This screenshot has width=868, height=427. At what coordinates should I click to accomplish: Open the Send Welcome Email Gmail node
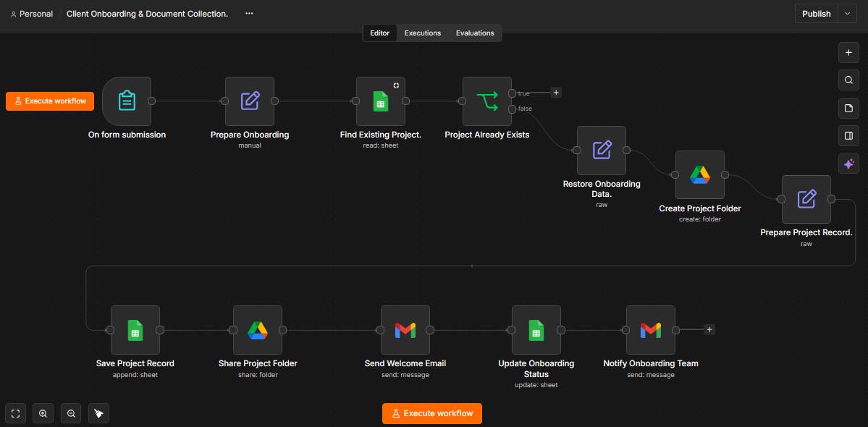point(405,330)
